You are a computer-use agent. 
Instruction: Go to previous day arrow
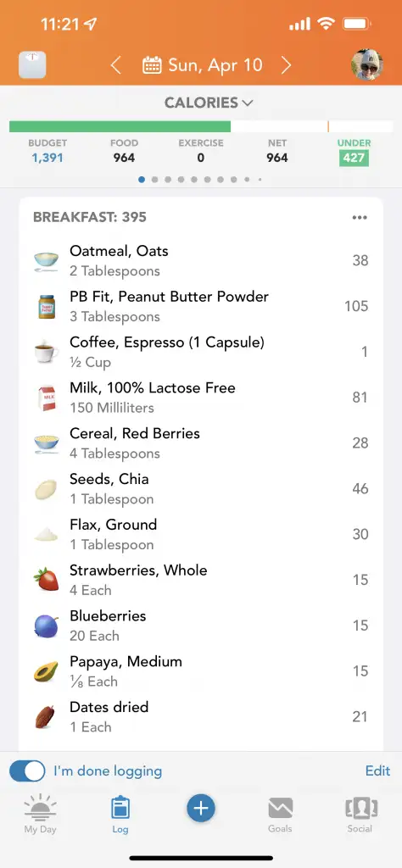click(x=115, y=65)
